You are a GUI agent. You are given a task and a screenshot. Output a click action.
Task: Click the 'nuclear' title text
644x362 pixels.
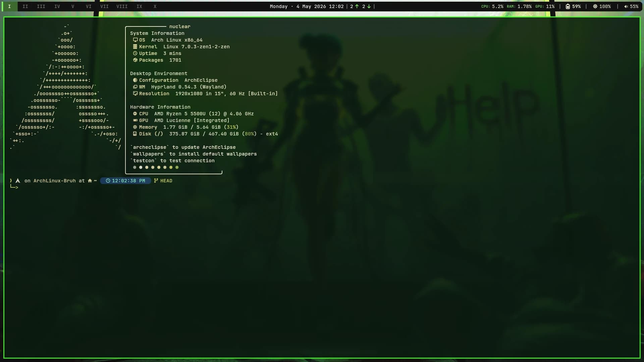pyautogui.click(x=180, y=26)
